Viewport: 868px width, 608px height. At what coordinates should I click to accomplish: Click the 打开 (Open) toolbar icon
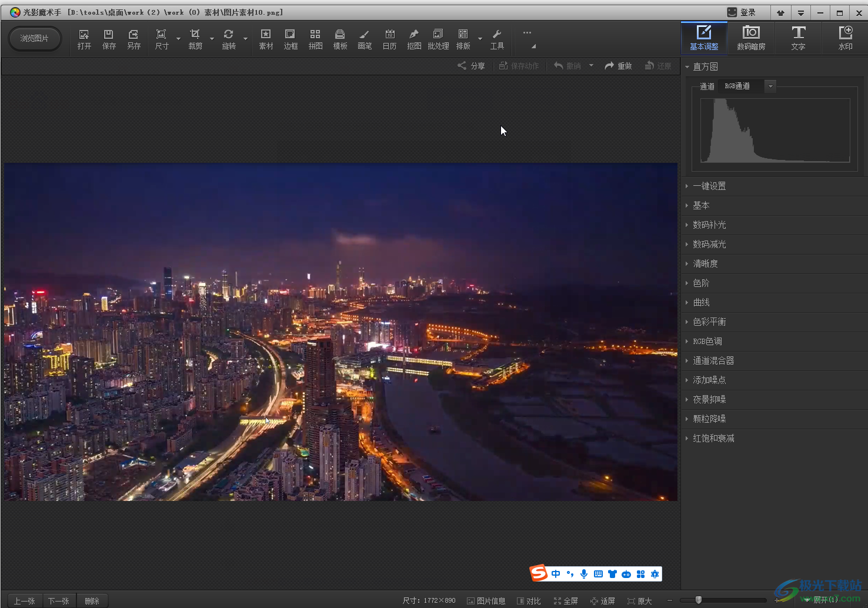(x=84, y=39)
